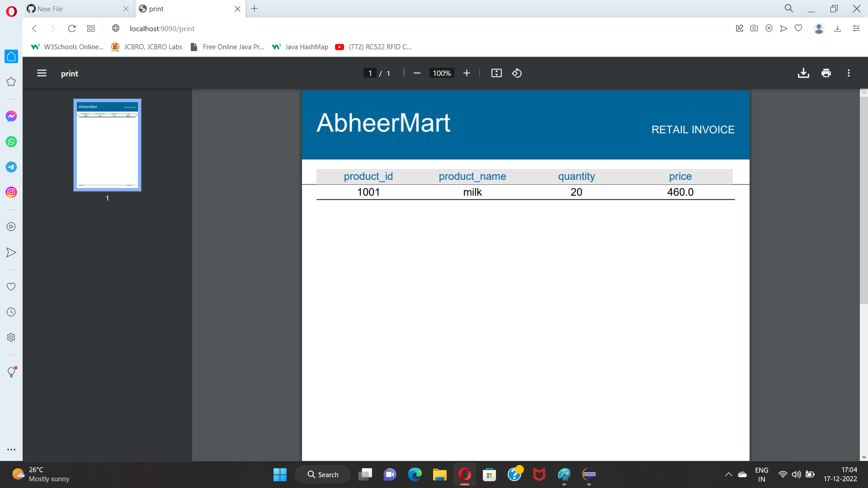Open the three-dot more options menu

pyautogui.click(x=849, y=73)
